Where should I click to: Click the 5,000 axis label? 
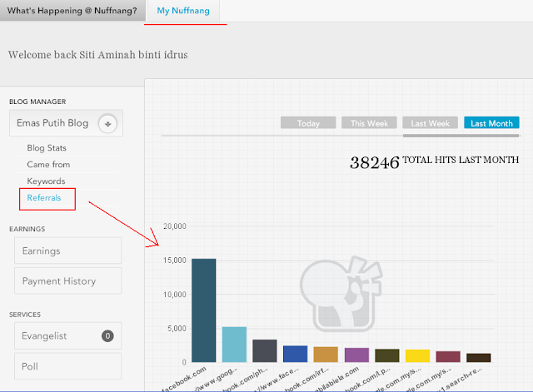pyautogui.click(x=177, y=329)
